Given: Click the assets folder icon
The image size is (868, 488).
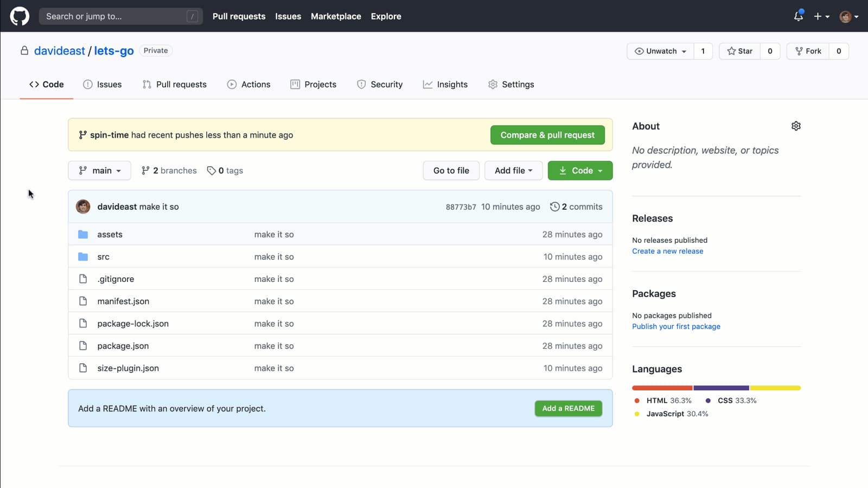Looking at the screenshot, I should pos(83,234).
